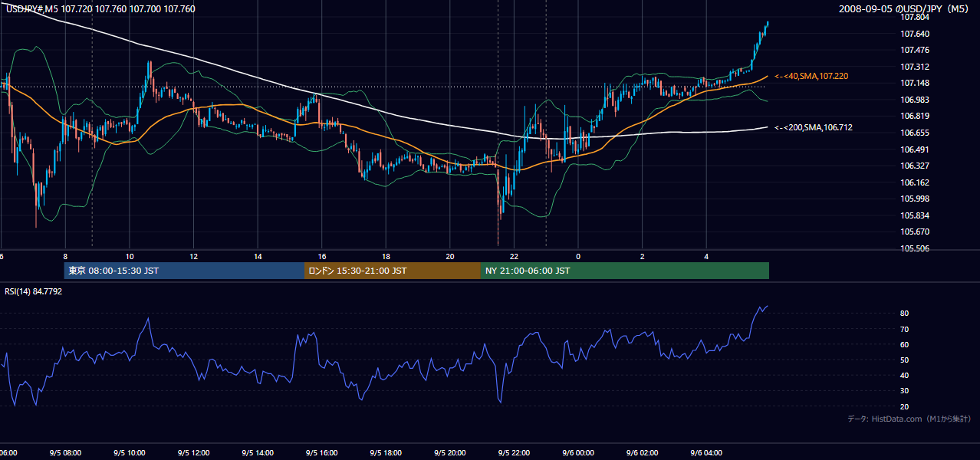Viewport: 980px width, 460px height.
Task: Click the 9/6 02:00 time axis label
Action: coord(643,453)
